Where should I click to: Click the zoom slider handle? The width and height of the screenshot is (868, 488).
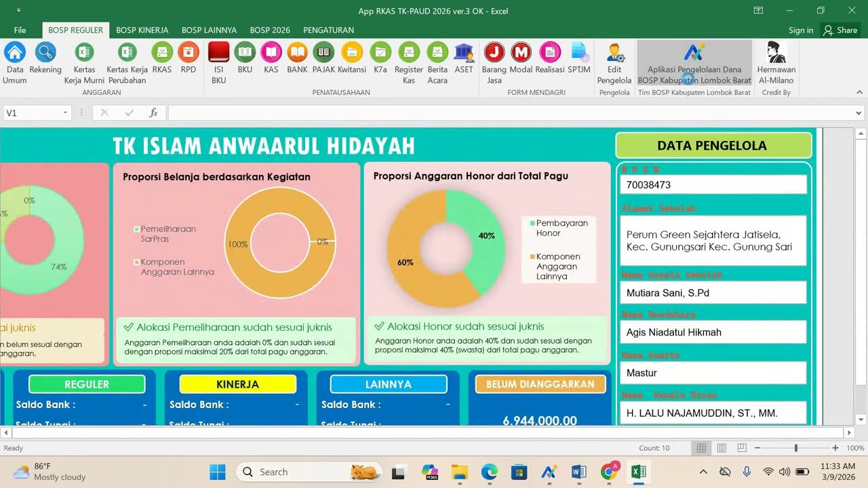point(796,448)
